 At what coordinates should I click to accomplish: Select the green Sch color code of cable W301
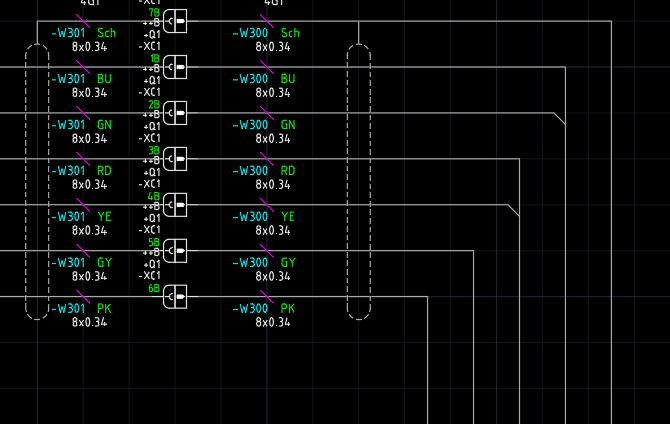106,33
